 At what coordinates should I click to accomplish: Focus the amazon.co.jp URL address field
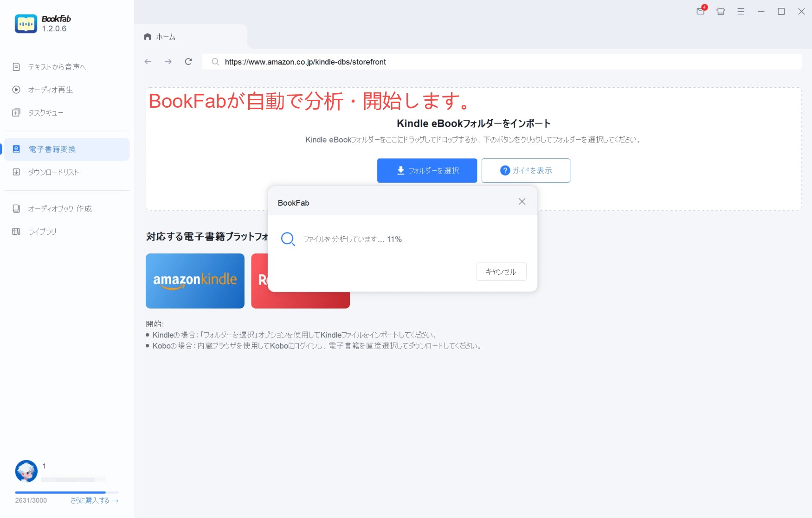[502, 62]
